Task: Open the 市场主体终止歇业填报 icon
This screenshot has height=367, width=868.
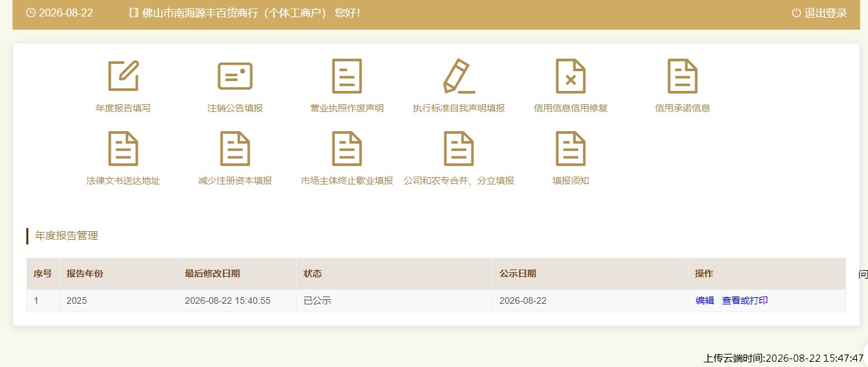Action: coord(347,148)
